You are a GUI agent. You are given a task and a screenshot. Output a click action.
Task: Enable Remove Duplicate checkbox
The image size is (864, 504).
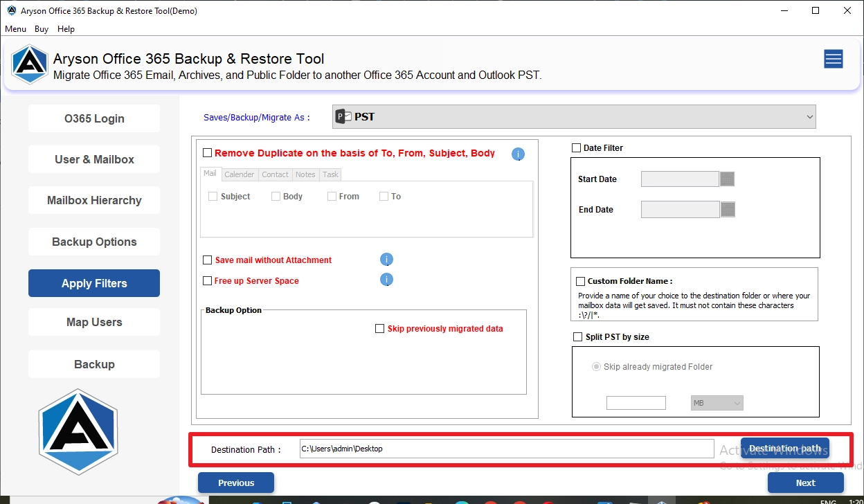pos(207,153)
